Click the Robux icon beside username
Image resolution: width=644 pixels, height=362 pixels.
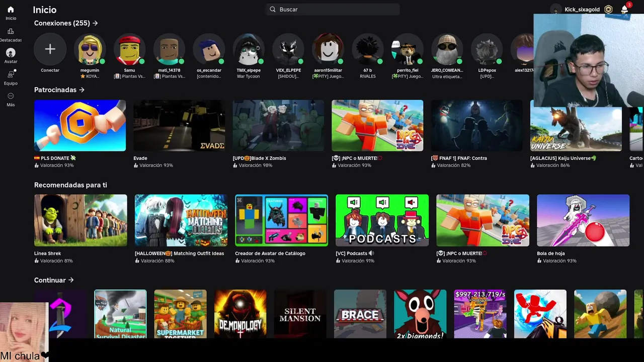coord(608,10)
